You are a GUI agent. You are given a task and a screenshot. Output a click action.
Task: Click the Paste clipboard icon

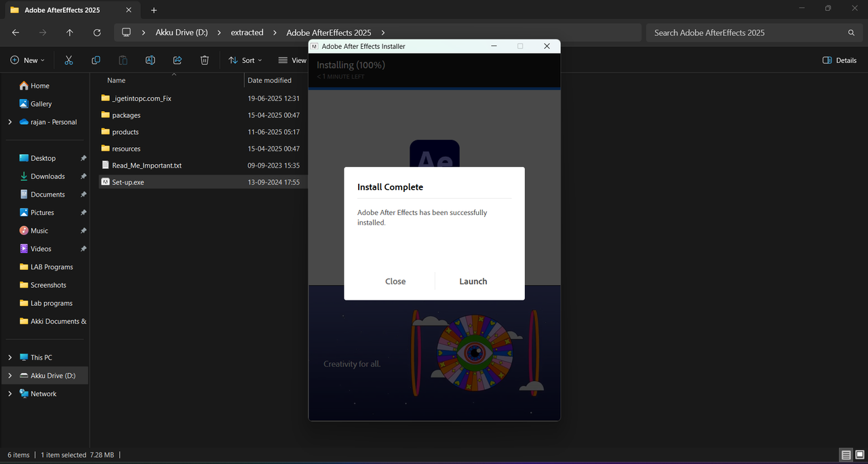click(x=123, y=60)
